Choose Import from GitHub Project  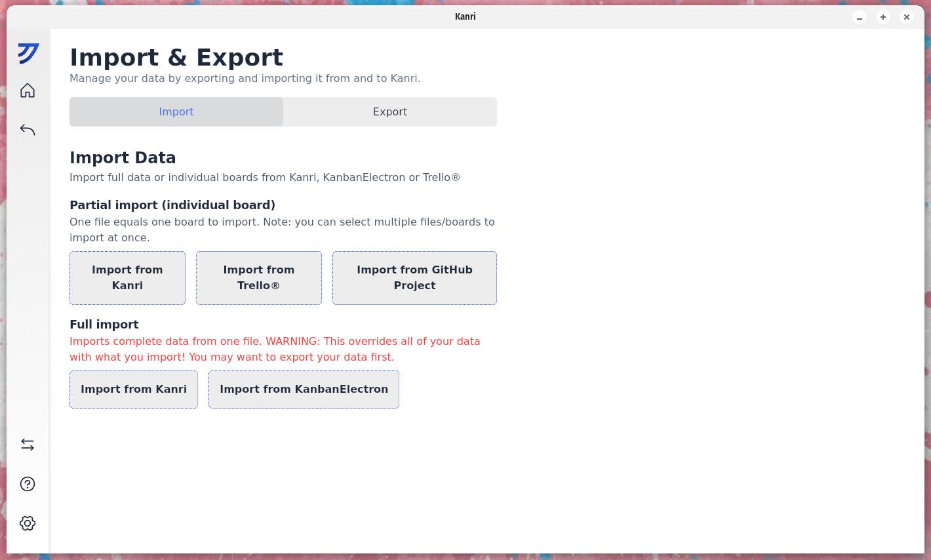point(414,278)
